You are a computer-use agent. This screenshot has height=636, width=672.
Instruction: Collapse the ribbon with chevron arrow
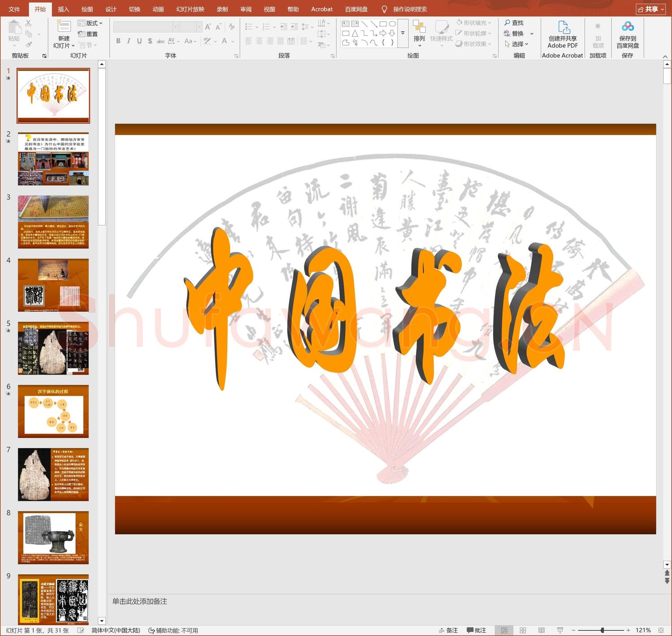(x=665, y=56)
